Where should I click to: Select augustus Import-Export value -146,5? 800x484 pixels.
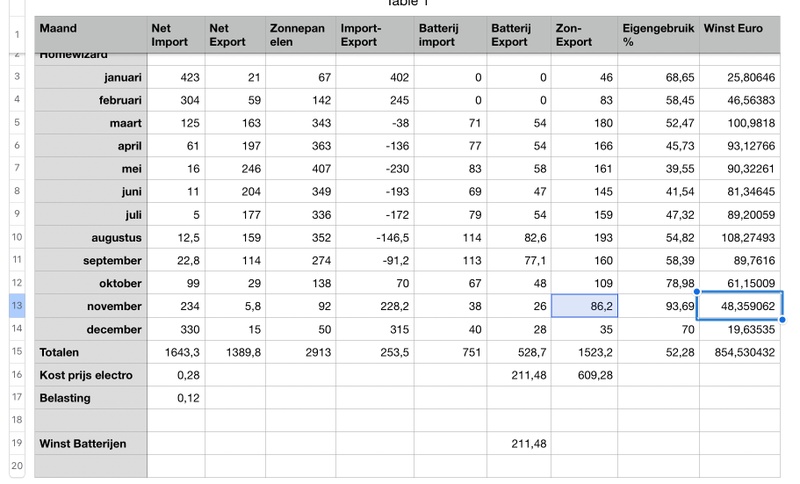tap(375, 237)
